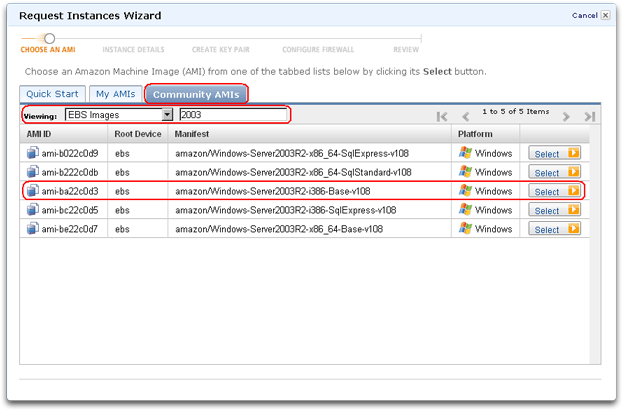Click the Windows logo in ami-b222c0db row

click(465, 172)
